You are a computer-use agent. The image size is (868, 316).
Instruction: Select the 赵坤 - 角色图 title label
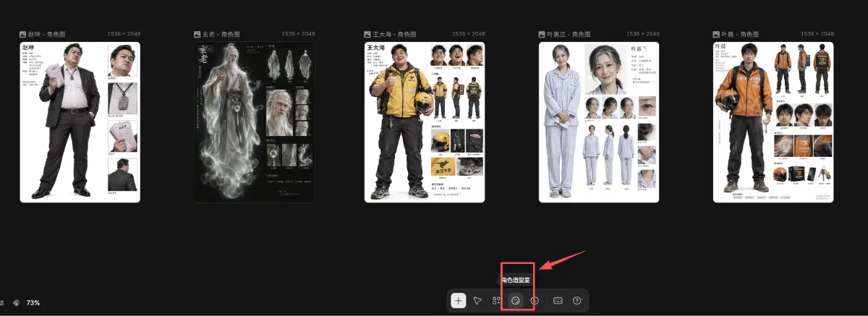(48, 34)
